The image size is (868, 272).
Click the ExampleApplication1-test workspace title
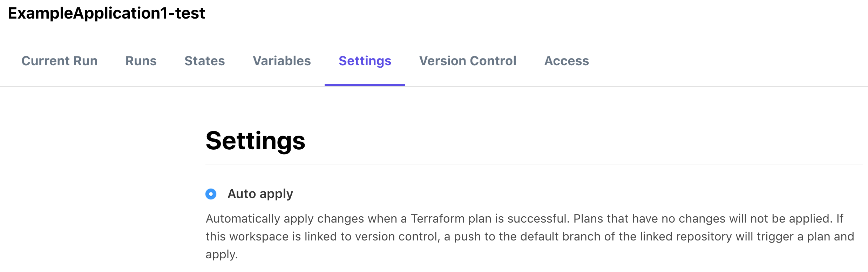point(107,13)
